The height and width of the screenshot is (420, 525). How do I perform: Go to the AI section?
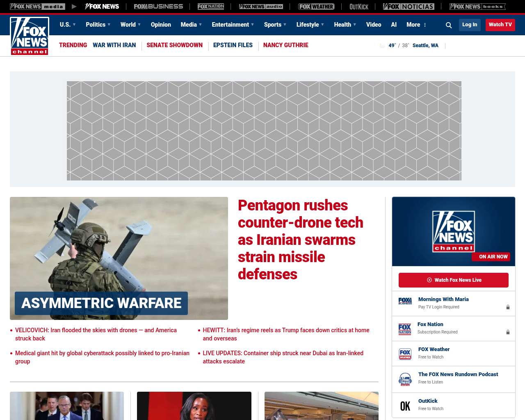click(394, 25)
